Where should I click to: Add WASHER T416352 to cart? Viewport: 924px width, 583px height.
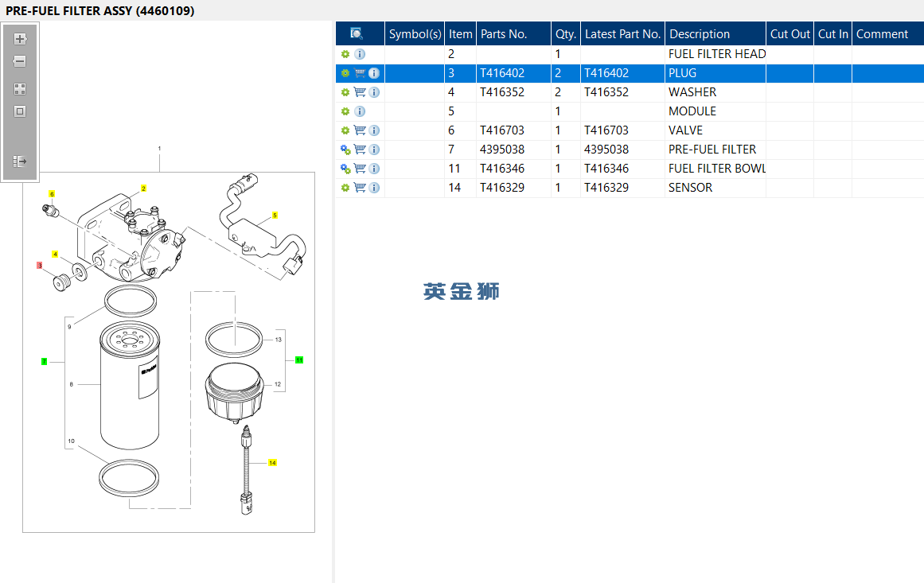click(360, 92)
